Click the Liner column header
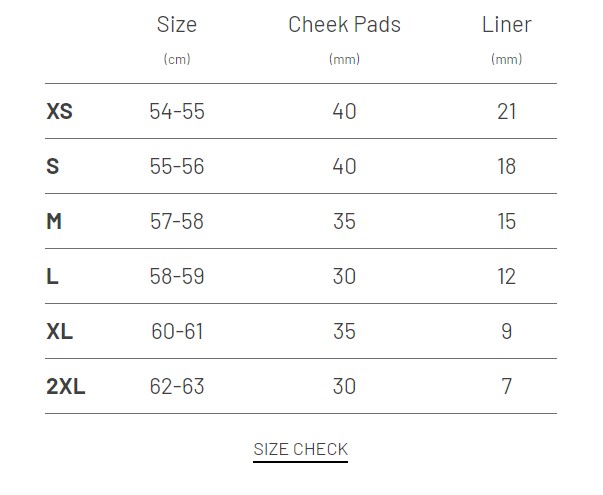Screen dimensions: 603x495 pos(507,25)
